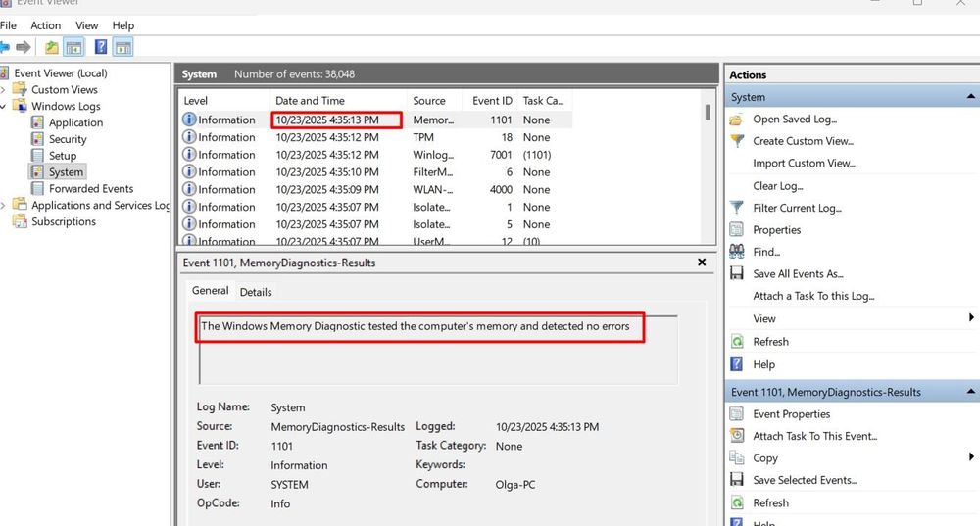
Task: Click the Copy icon in the event actions
Action: click(737, 457)
